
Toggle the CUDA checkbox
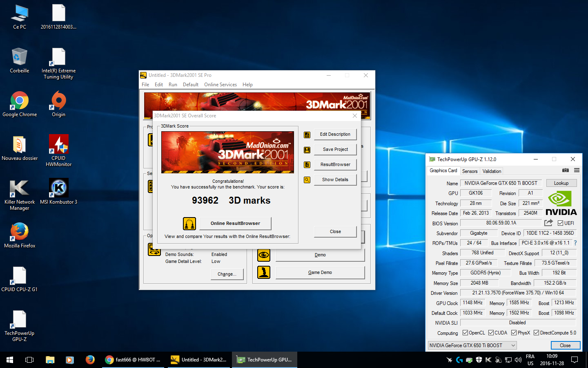click(491, 333)
